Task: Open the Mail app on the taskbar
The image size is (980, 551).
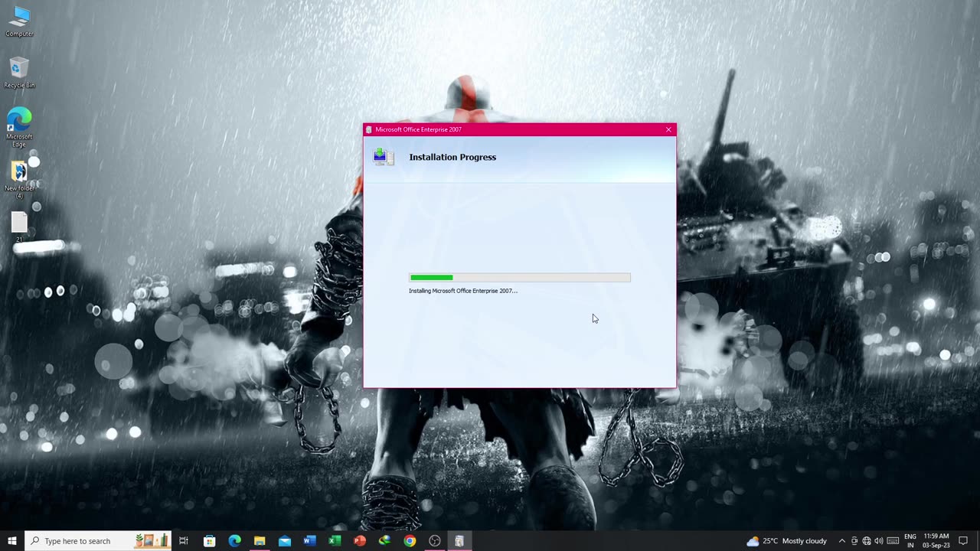Action: tap(285, 541)
